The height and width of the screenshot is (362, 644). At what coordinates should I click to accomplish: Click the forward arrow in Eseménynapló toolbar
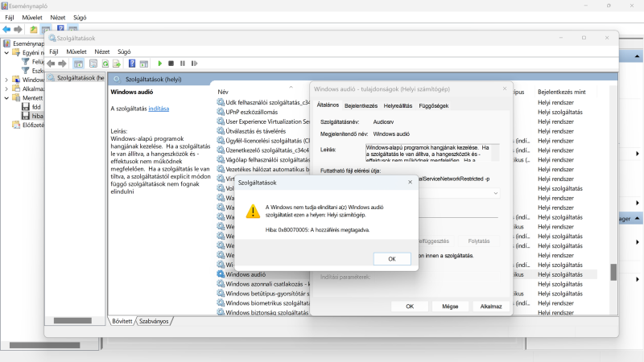click(18, 29)
